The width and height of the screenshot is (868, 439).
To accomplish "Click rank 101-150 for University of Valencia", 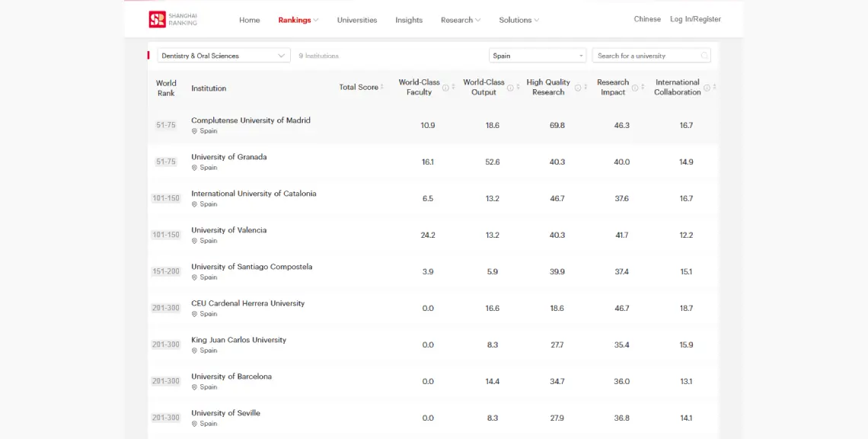I will pos(166,235).
